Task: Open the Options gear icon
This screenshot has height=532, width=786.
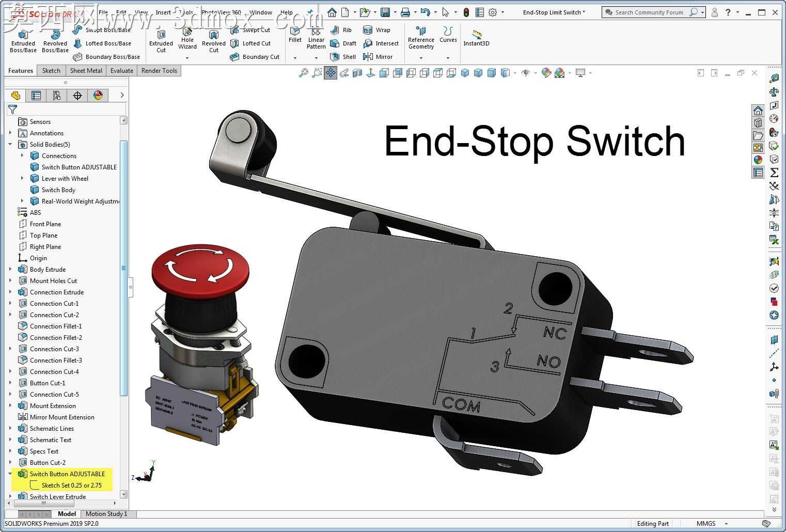Action: [x=493, y=12]
